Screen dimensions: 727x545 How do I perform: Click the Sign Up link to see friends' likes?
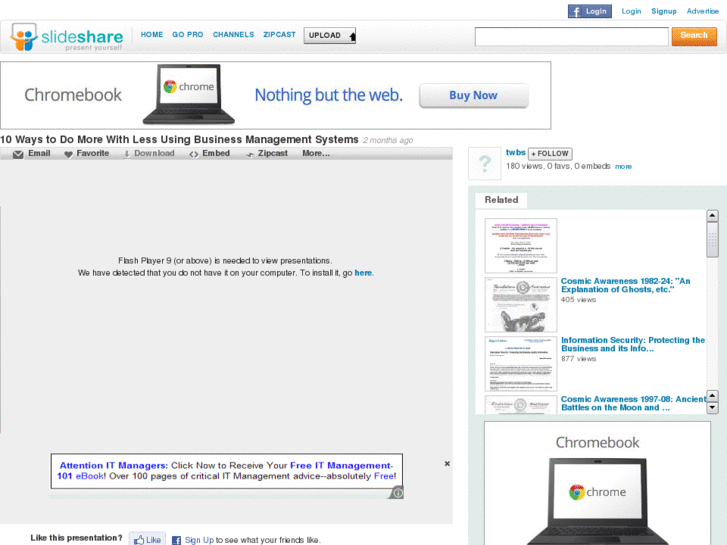pyautogui.click(x=199, y=540)
